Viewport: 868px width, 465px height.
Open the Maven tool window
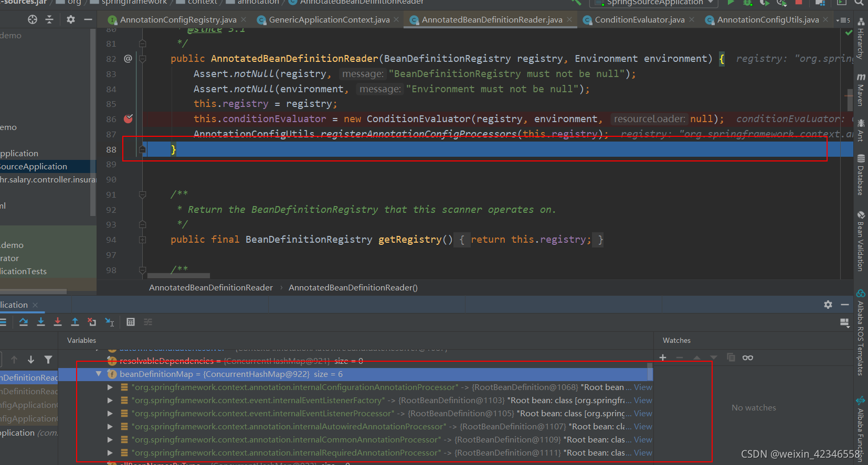[x=861, y=90]
